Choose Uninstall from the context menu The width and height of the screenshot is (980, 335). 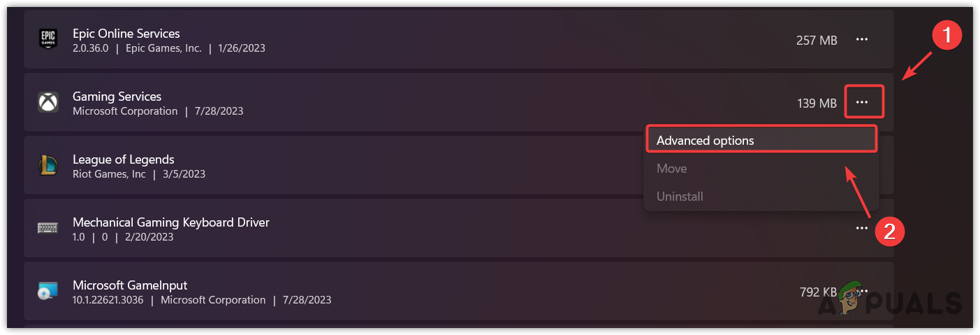click(680, 197)
